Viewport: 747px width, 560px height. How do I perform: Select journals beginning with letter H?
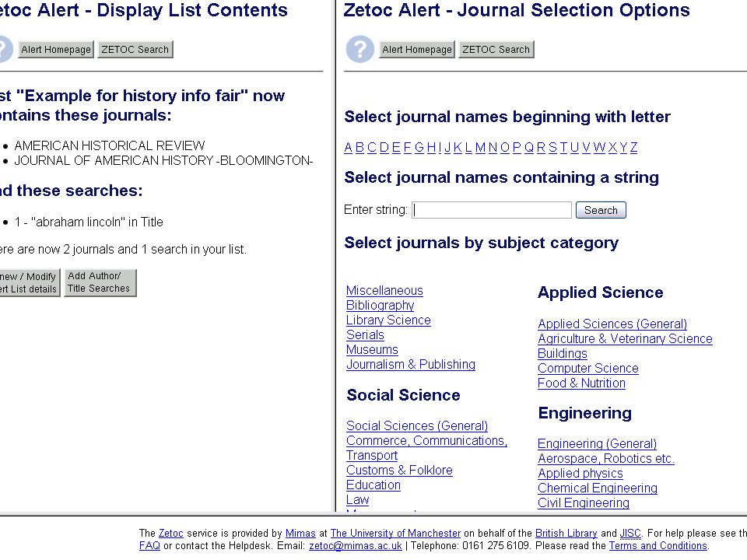(431, 148)
